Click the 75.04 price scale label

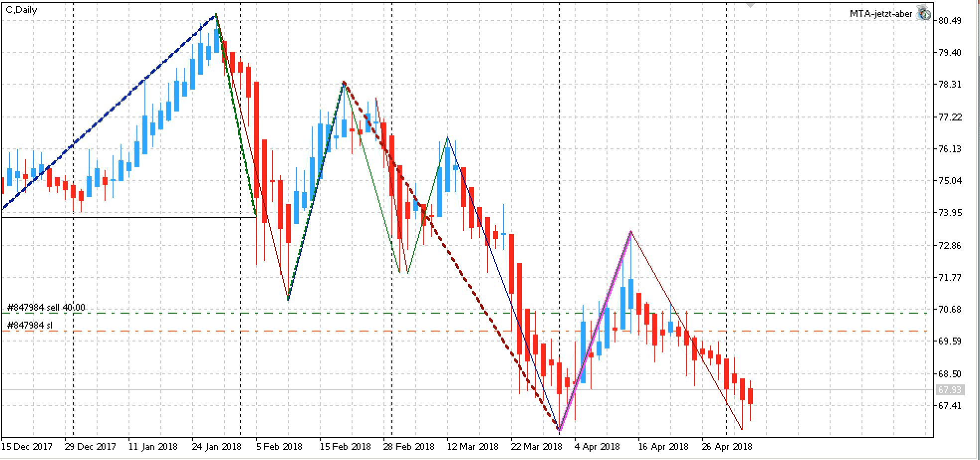(950, 181)
